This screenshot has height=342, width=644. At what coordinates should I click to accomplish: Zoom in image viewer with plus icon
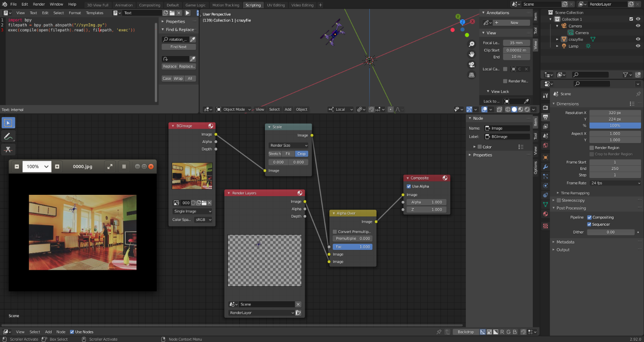(57, 166)
